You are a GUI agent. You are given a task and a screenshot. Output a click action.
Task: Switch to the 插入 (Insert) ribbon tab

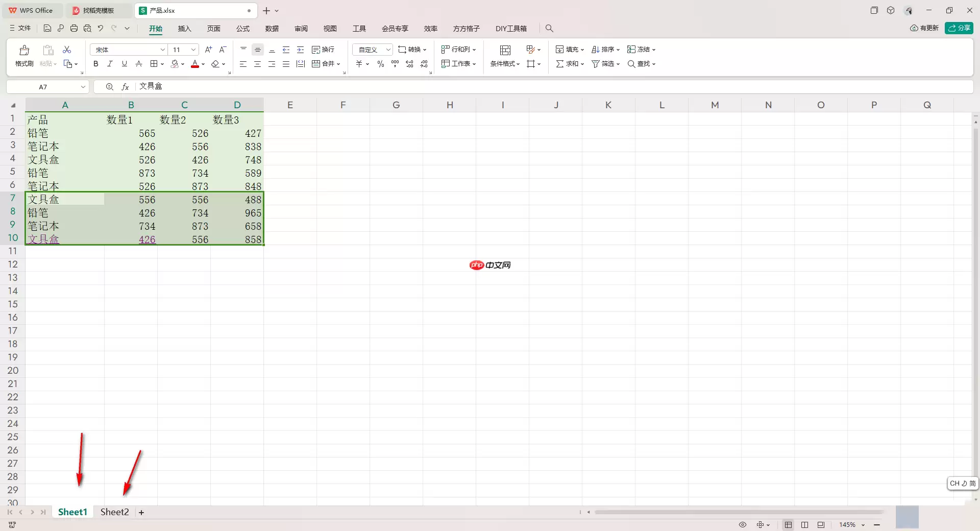[184, 29]
